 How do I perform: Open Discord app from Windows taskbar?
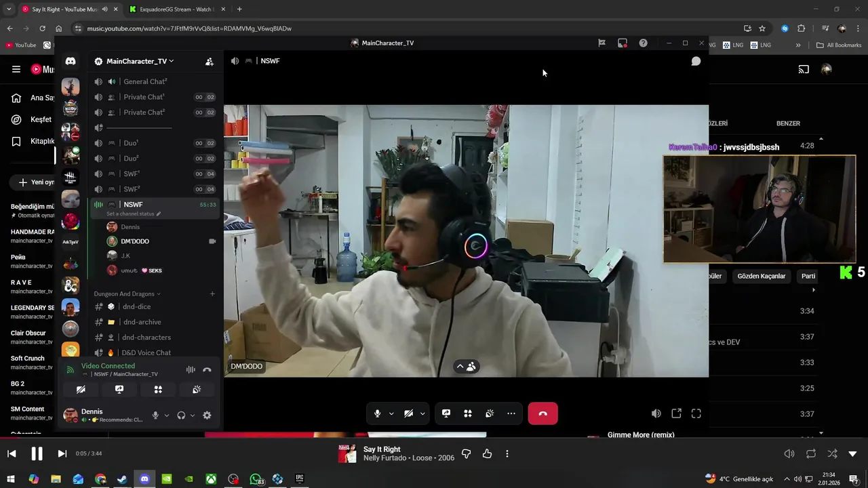pos(144,479)
